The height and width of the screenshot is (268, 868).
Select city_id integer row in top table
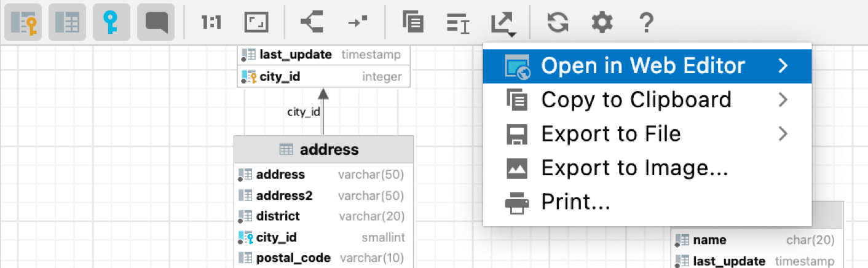[x=323, y=77]
